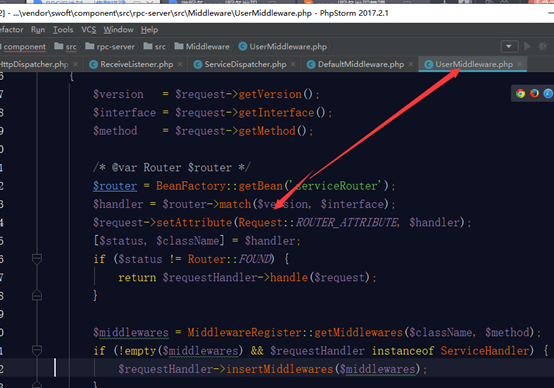Click the setAttribute method call
Screen dimensions: 554x388
tap(194, 223)
